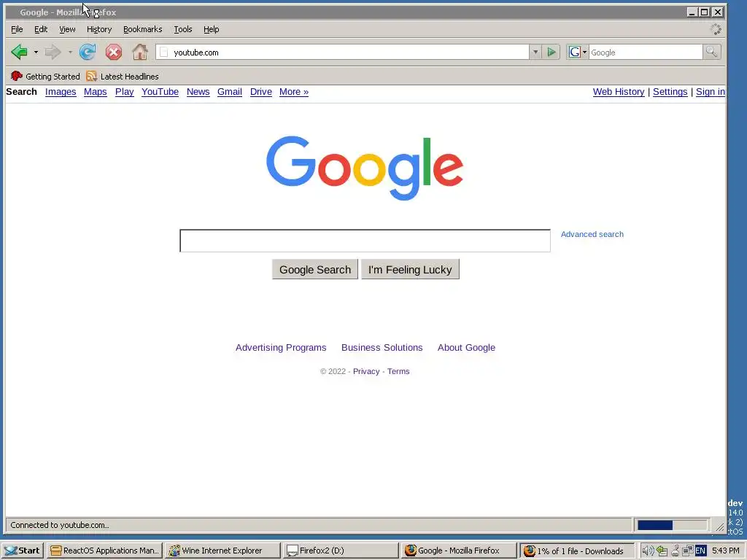Open the Drive link
This screenshot has height=560, width=747.
(261, 92)
